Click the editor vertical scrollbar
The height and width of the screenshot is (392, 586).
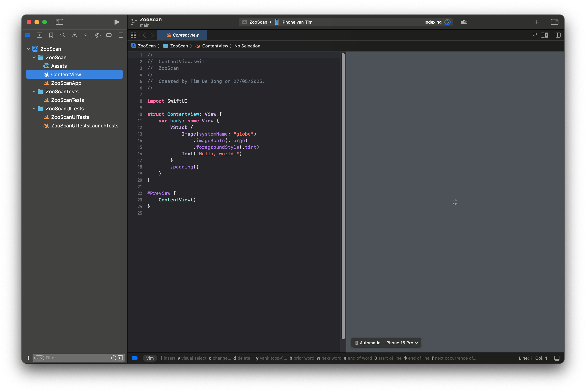pos(343,196)
